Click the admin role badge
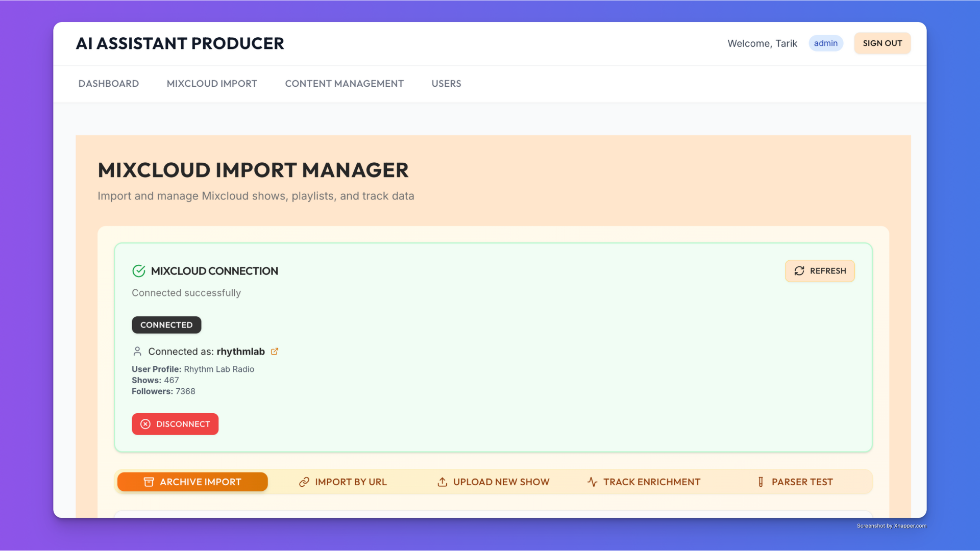This screenshot has height=551, width=980. tap(825, 43)
